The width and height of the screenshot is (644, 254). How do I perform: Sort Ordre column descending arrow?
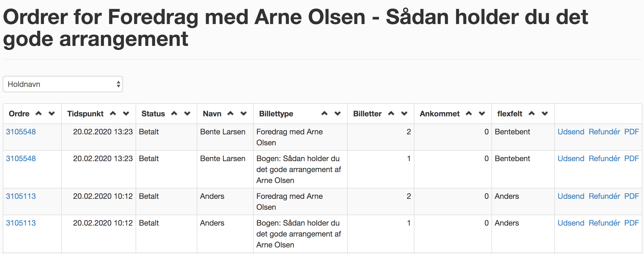pos(52,113)
